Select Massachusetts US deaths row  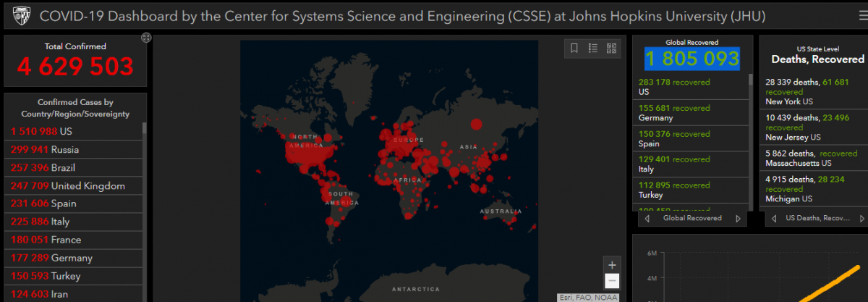pyautogui.click(x=814, y=159)
